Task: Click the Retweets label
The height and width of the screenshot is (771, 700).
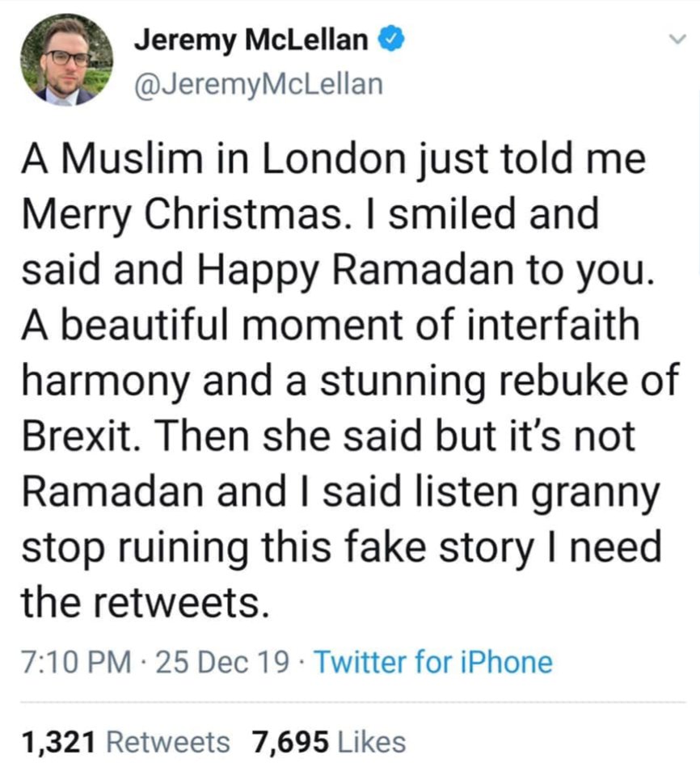Action: click(x=168, y=741)
